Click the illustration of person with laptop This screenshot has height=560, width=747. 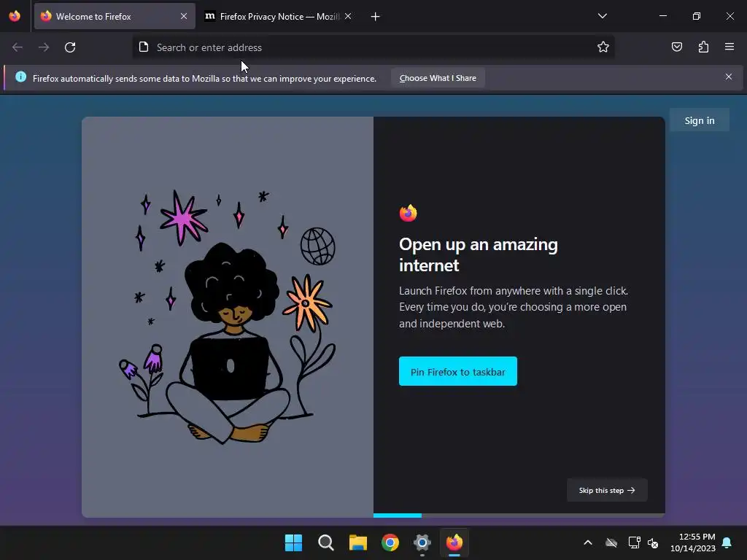pyautogui.click(x=228, y=317)
